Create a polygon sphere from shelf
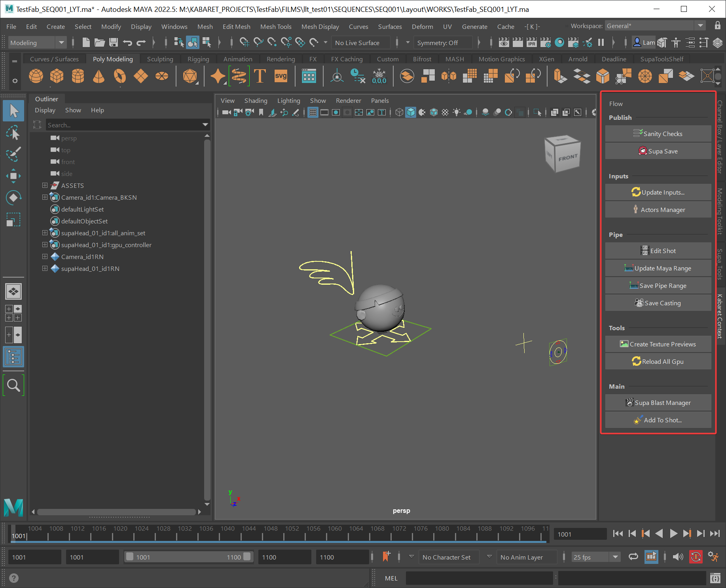Viewport: 726px width, 588px height. [x=36, y=76]
